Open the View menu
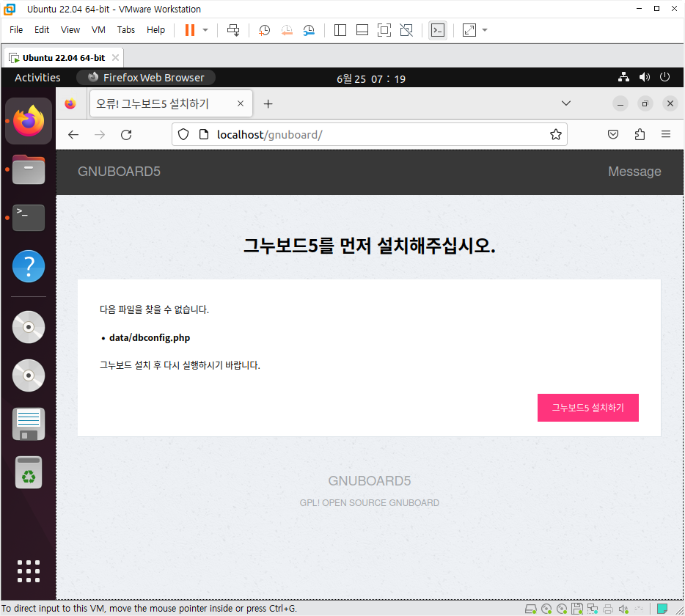Screen dimensions: 685x616 [x=70, y=30]
